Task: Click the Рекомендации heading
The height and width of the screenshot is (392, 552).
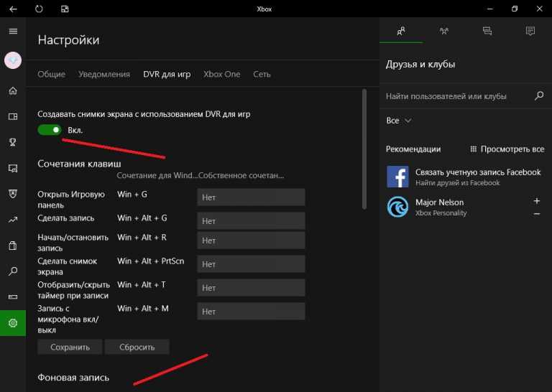Action: point(413,149)
